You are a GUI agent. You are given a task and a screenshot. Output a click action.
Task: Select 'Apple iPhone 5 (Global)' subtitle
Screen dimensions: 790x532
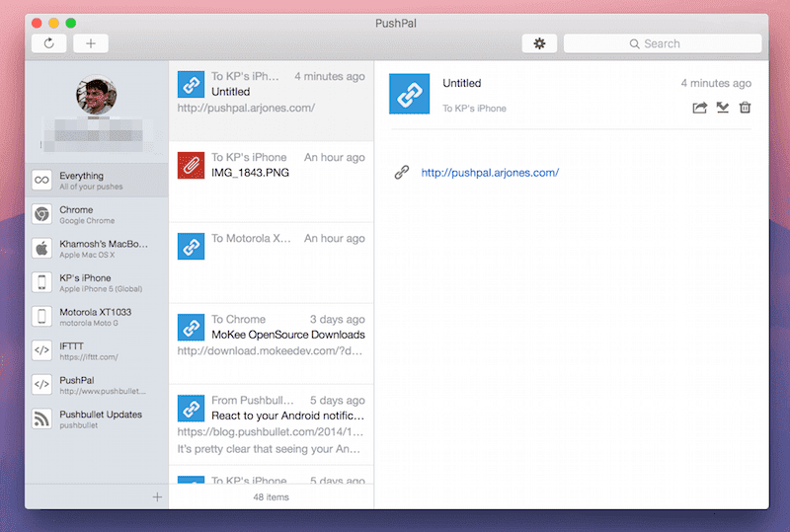(101, 289)
